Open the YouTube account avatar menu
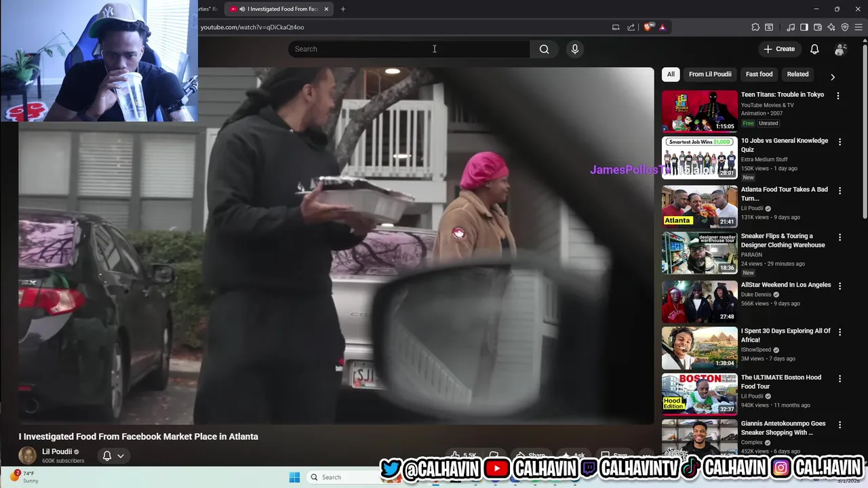This screenshot has height=488, width=868. (x=841, y=49)
